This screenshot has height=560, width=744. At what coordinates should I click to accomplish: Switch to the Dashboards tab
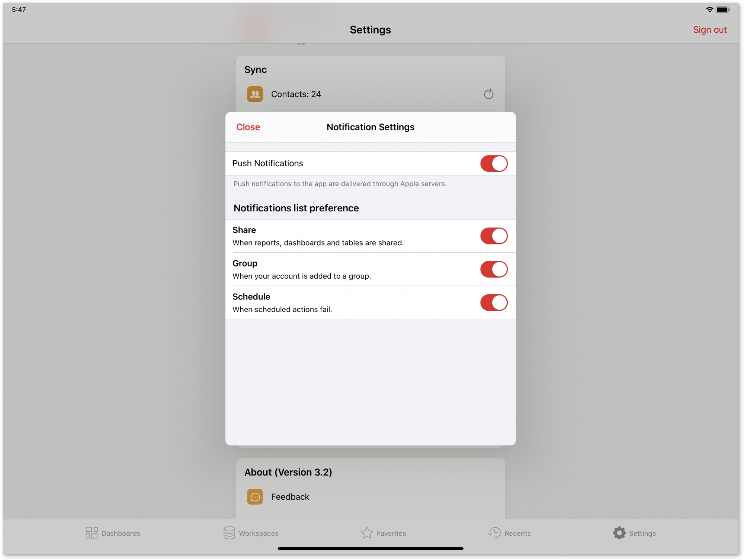click(112, 533)
